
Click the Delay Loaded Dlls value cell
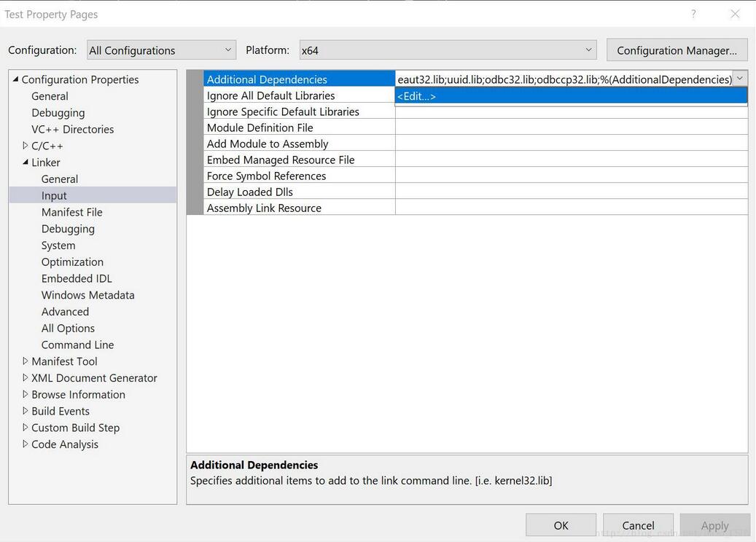click(572, 192)
